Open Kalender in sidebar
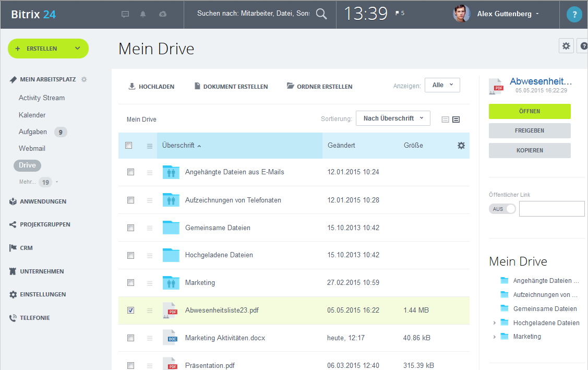The image size is (588, 370). [32, 115]
